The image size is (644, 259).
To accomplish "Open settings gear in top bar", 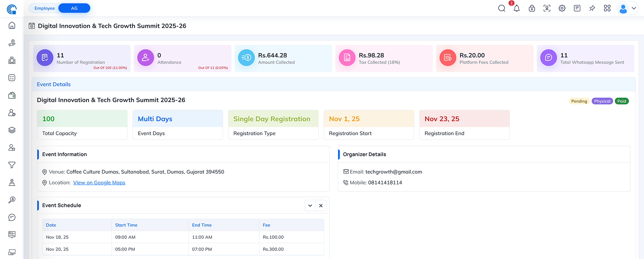I will (x=562, y=8).
